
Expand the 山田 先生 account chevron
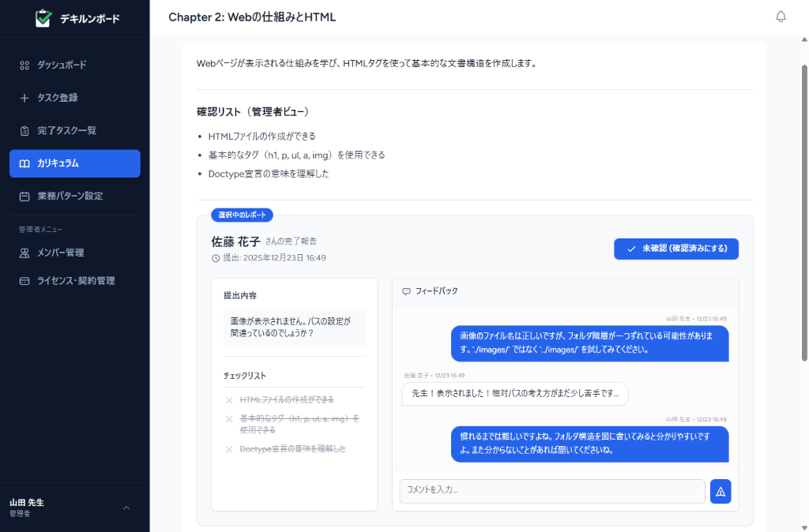coord(126,508)
